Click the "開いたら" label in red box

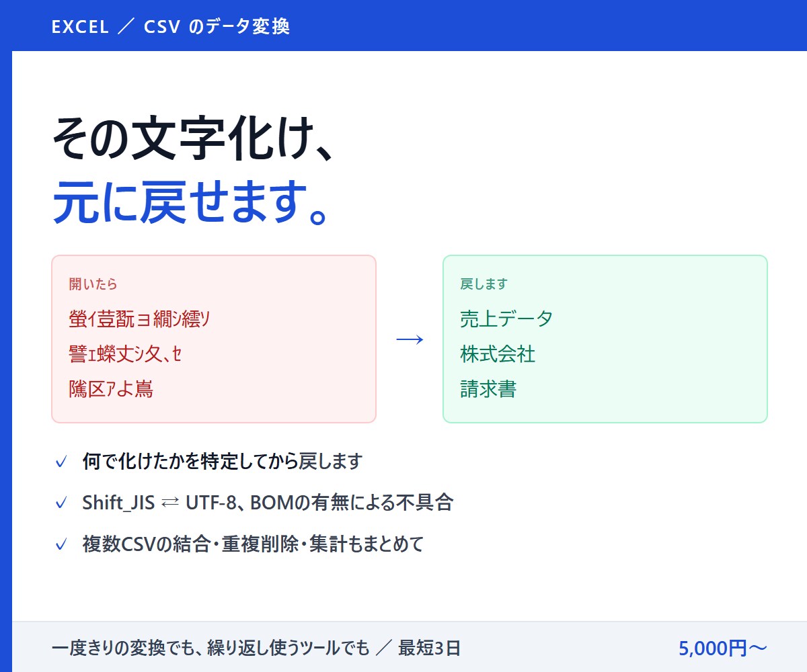pyautogui.click(x=93, y=284)
